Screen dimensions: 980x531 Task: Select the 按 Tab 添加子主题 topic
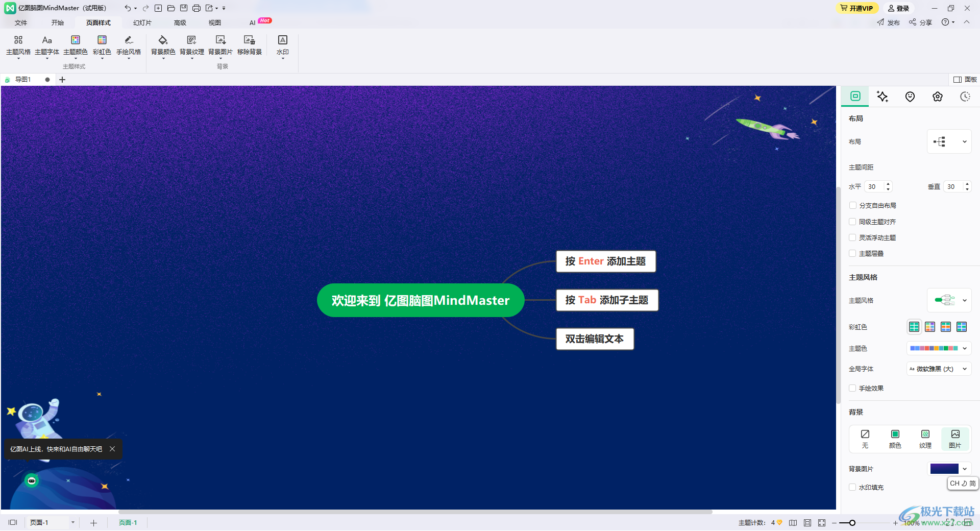[x=607, y=300]
